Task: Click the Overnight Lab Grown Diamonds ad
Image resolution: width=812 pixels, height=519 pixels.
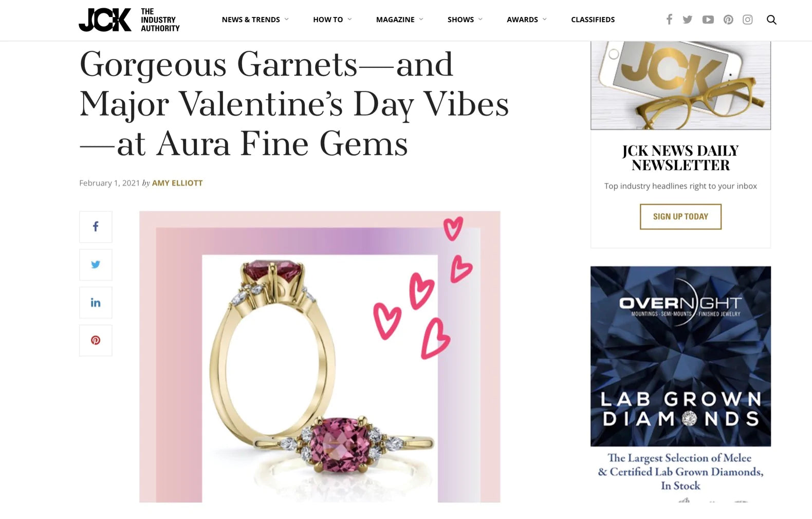Action: (680, 380)
